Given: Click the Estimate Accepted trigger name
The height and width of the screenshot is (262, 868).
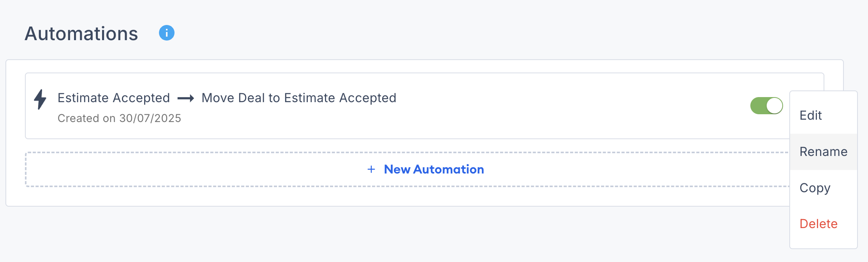Looking at the screenshot, I should point(114,98).
